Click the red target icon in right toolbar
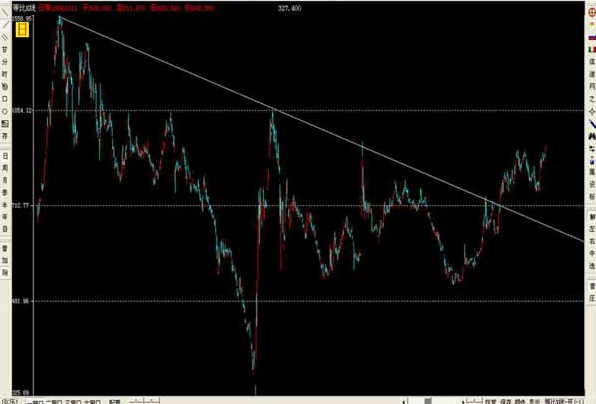The image size is (596, 404). (592, 13)
